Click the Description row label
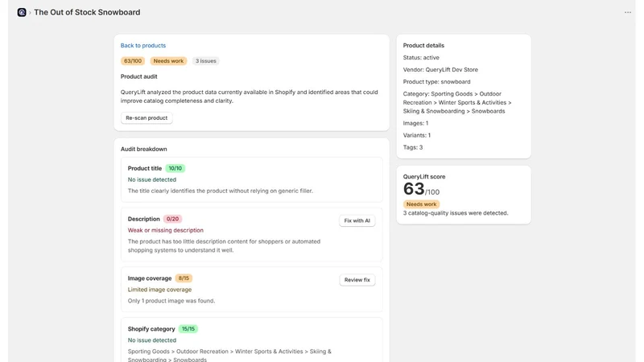 (144, 219)
